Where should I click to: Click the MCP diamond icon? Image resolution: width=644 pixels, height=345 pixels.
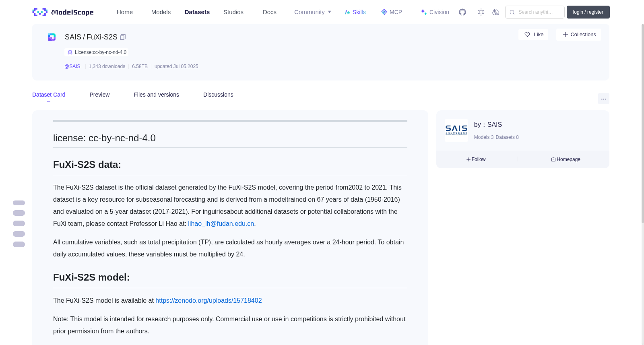(384, 12)
